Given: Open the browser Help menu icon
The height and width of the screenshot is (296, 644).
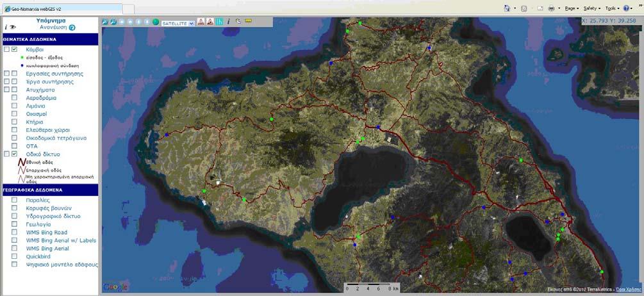Looking at the screenshot, I should point(626,8).
